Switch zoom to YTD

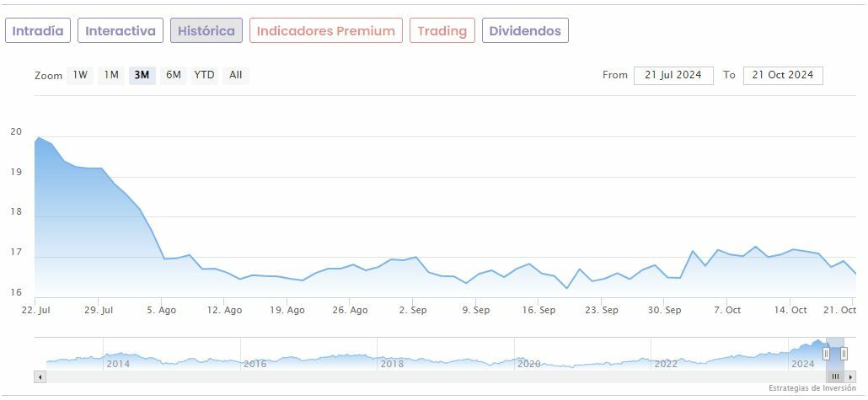coord(204,75)
